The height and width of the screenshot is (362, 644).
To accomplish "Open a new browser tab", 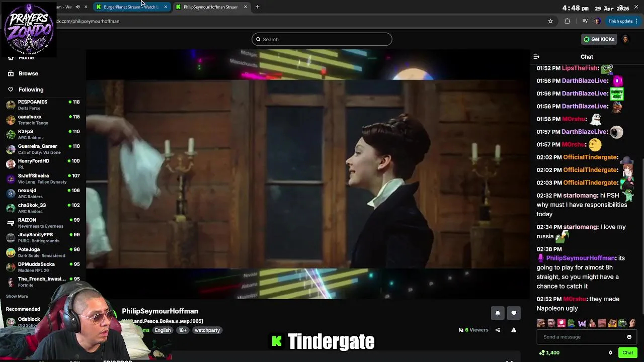I will pyautogui.click(x=258, y=7).
